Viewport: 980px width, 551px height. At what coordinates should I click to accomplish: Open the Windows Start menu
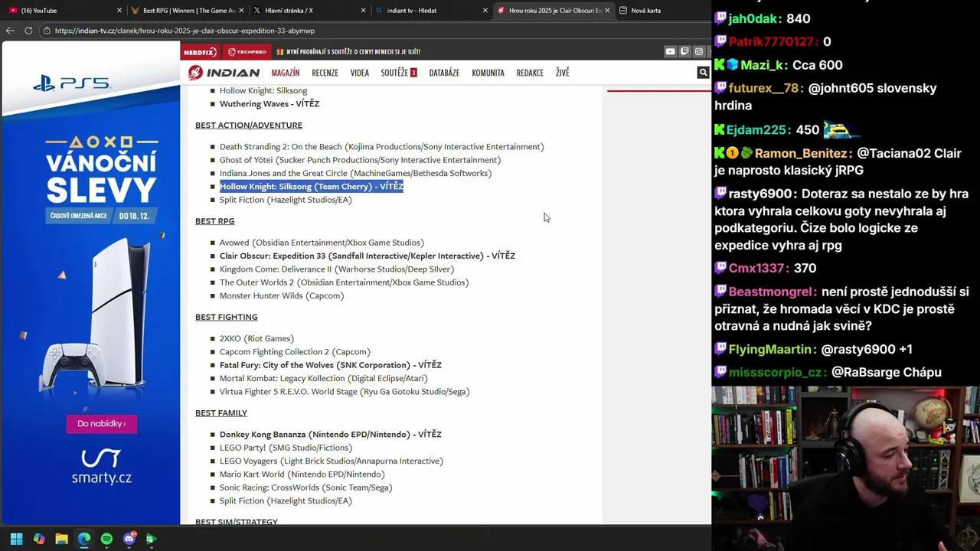16,539
